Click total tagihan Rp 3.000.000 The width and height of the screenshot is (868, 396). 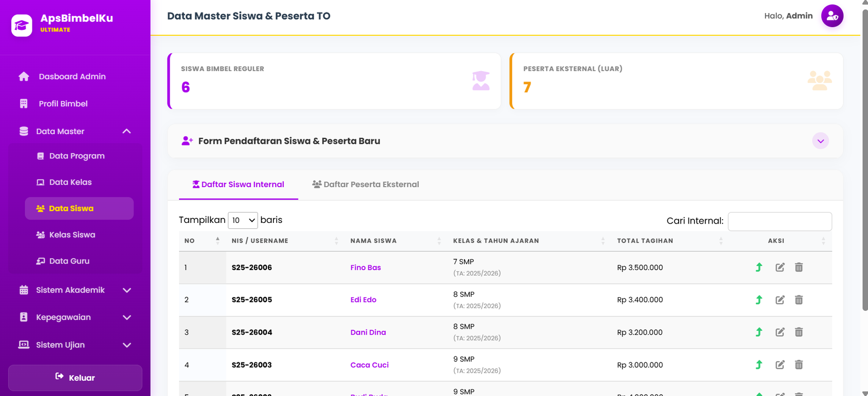point(640,365)
